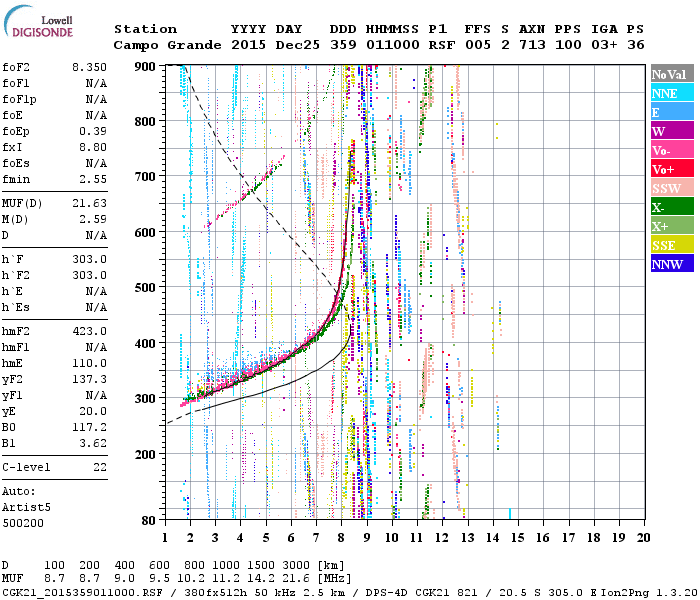This screenshot has width=700, height=600.
Task: Click the yE value 20.0
Action: pyautogui.click(x=93, y=412)
